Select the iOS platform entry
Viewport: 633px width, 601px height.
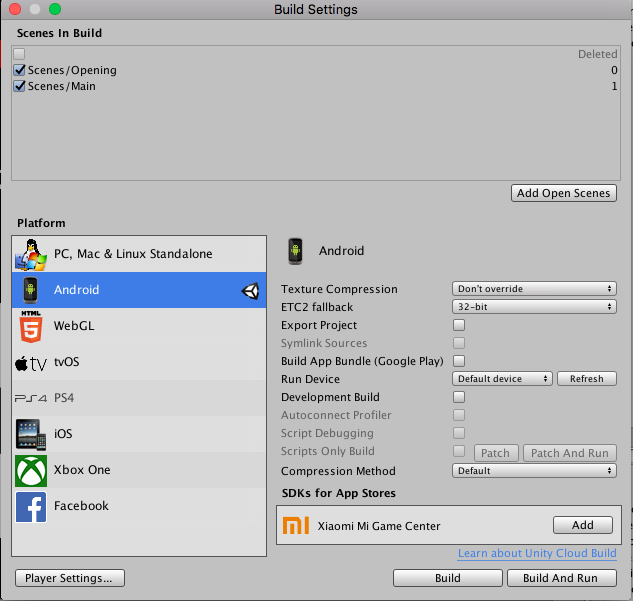click(x=139, y=434)
